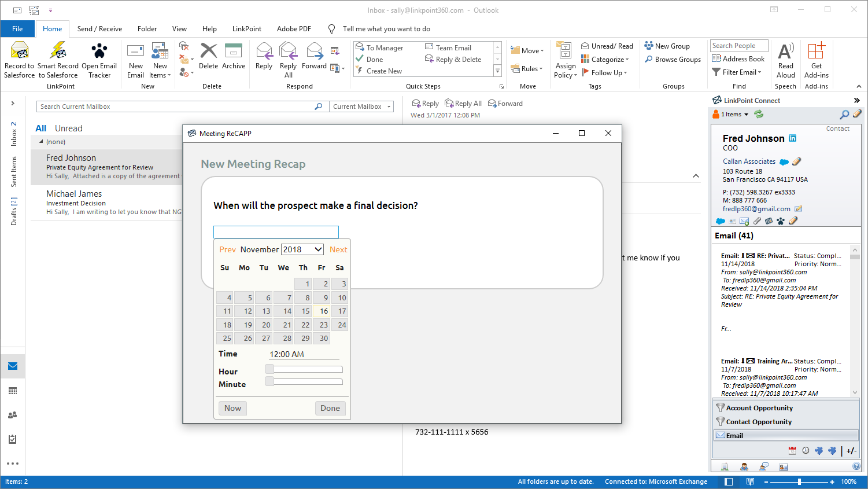Click red calendar icon in LinkPoint footer
Viewport: 868px width, 489px height.
point(792,450)
